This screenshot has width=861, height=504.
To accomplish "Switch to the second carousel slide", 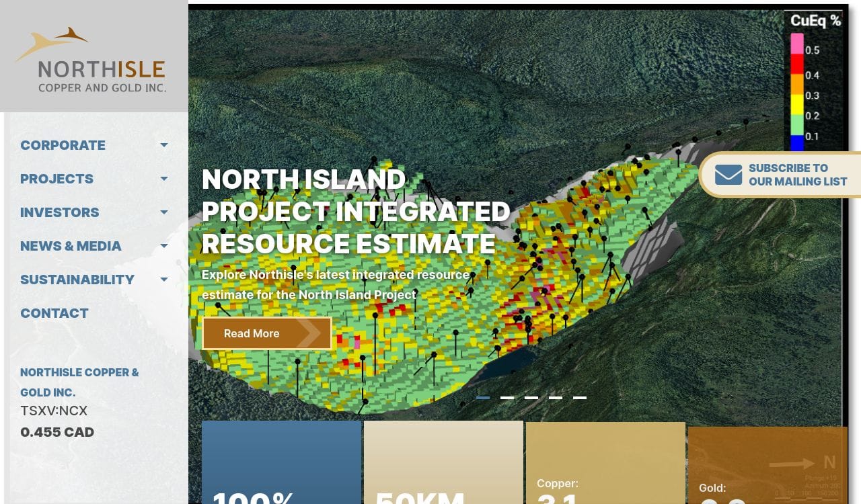I will (x=507, y=398).
